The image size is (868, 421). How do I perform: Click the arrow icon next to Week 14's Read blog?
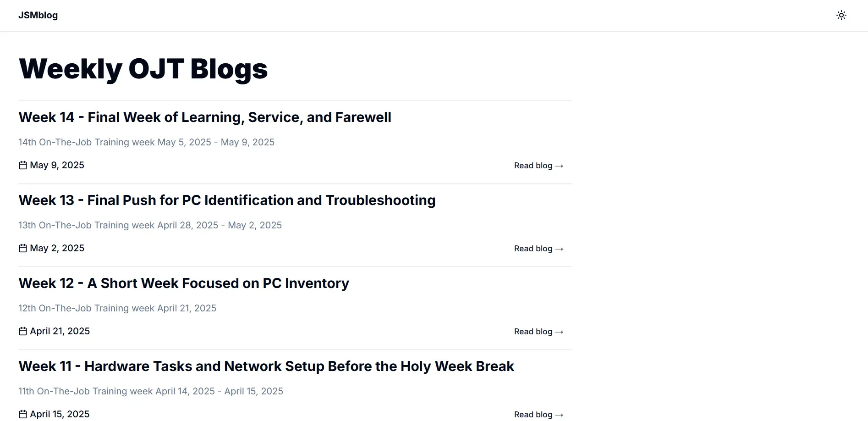560,166
